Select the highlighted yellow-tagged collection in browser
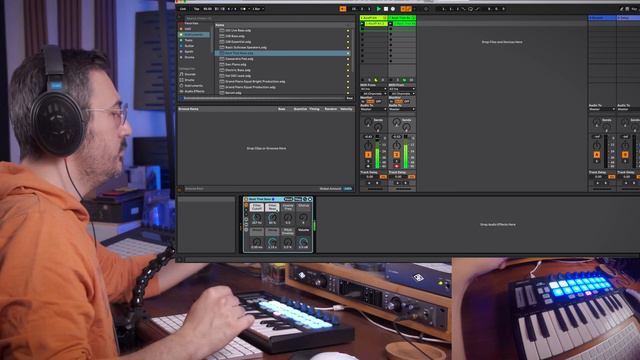The height and width of the screenshot is (360, 640). [194, 35]
